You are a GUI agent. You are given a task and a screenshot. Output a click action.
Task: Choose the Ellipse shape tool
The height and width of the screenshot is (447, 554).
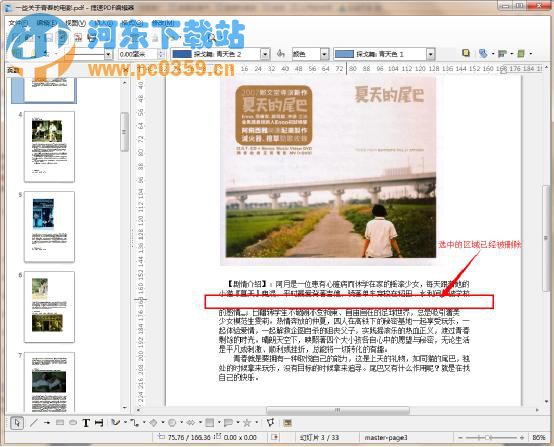[73, 423]
